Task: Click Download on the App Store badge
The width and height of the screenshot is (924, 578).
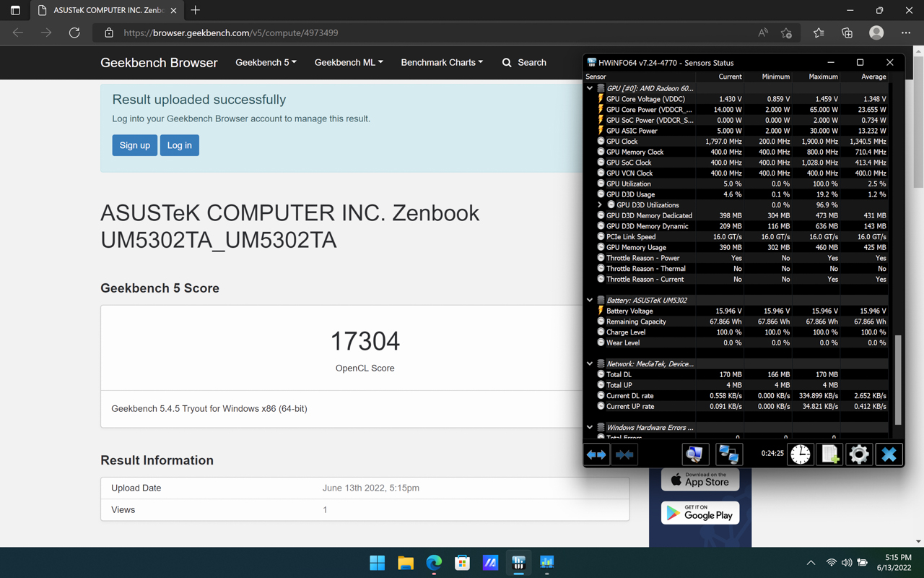Action: point(700,480)
